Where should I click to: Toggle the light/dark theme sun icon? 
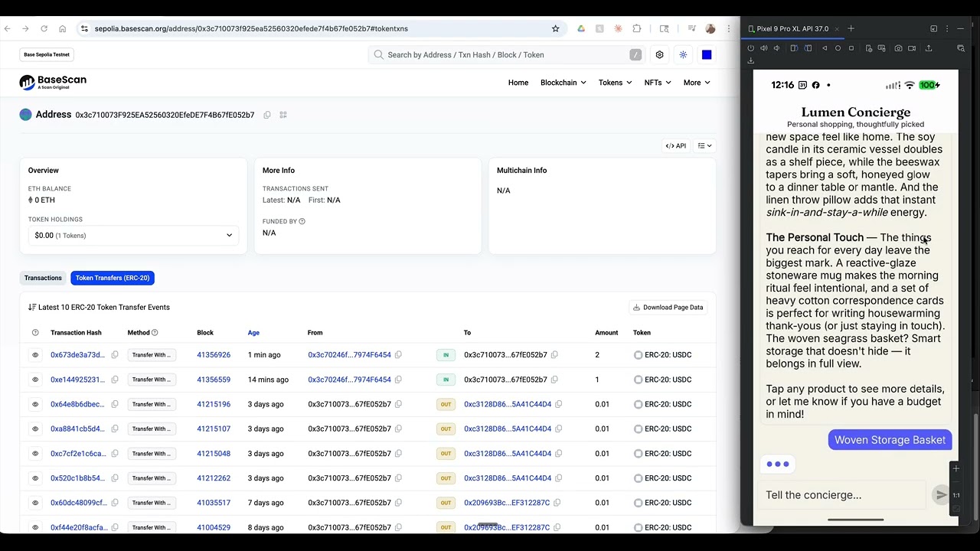(683, 55)
